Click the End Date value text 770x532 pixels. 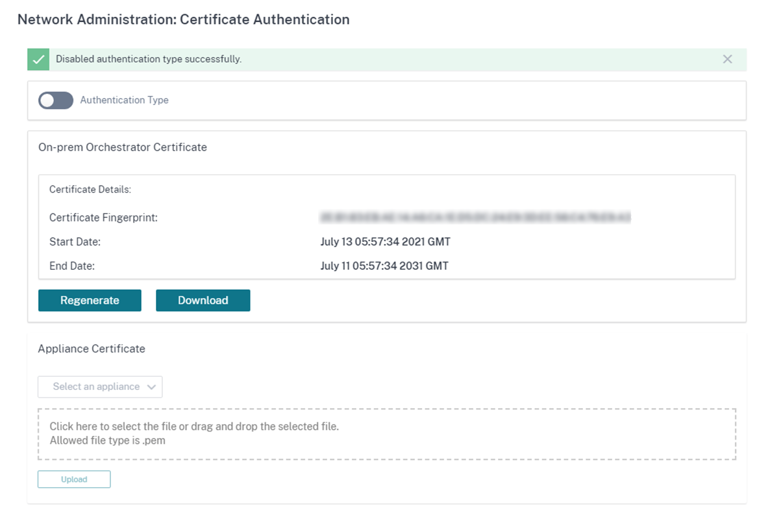coord(384,266)
